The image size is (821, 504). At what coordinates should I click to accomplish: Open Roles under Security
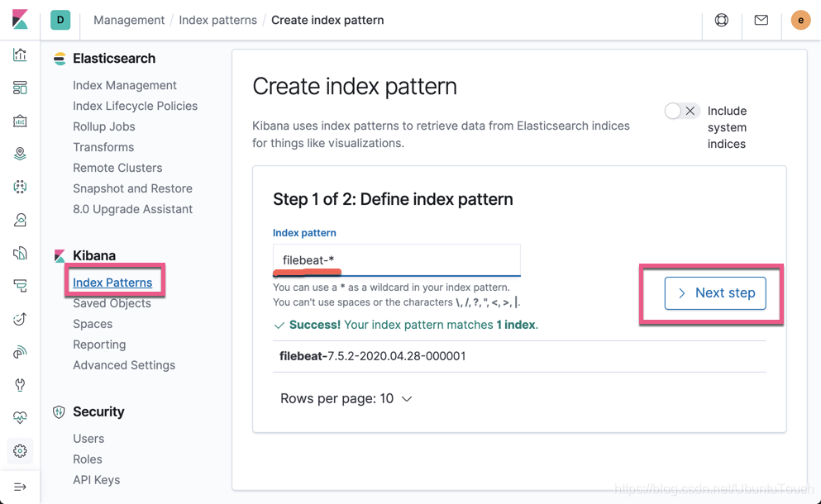(88, 459)
